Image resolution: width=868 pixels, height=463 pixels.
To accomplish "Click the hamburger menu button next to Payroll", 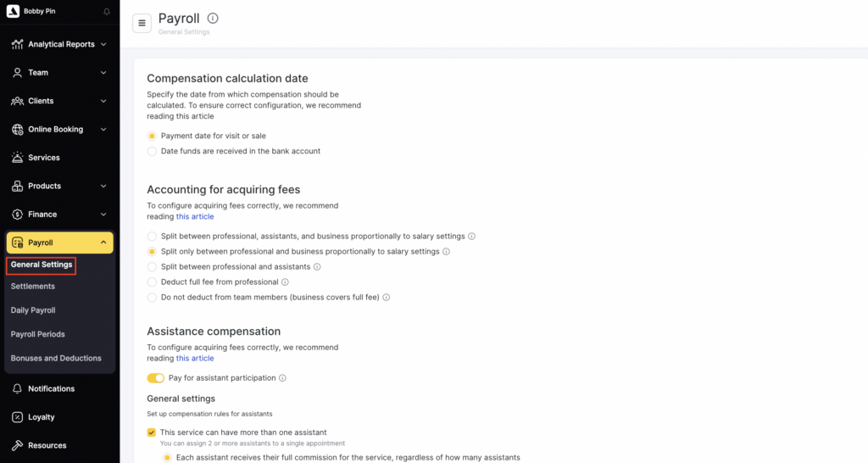I will (142, 23).
